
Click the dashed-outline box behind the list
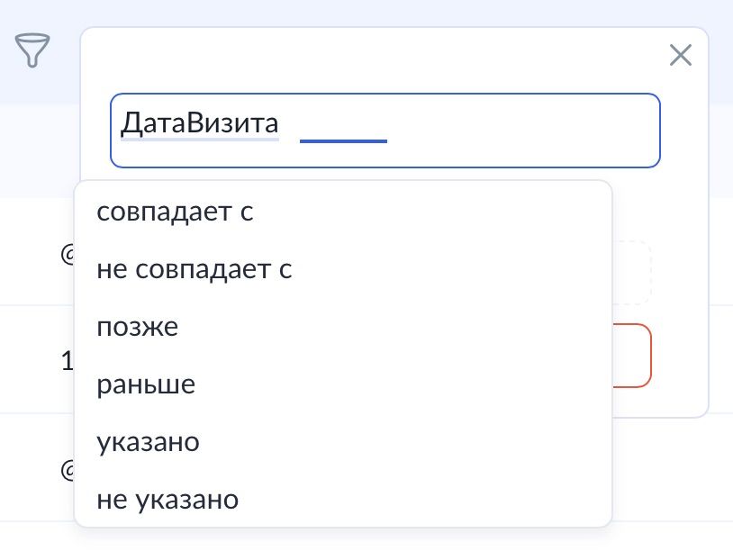click(x=632, y=272)
